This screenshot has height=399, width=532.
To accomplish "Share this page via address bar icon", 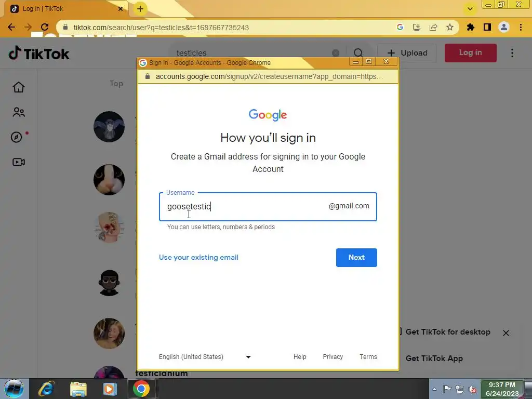I will point(433,27).
